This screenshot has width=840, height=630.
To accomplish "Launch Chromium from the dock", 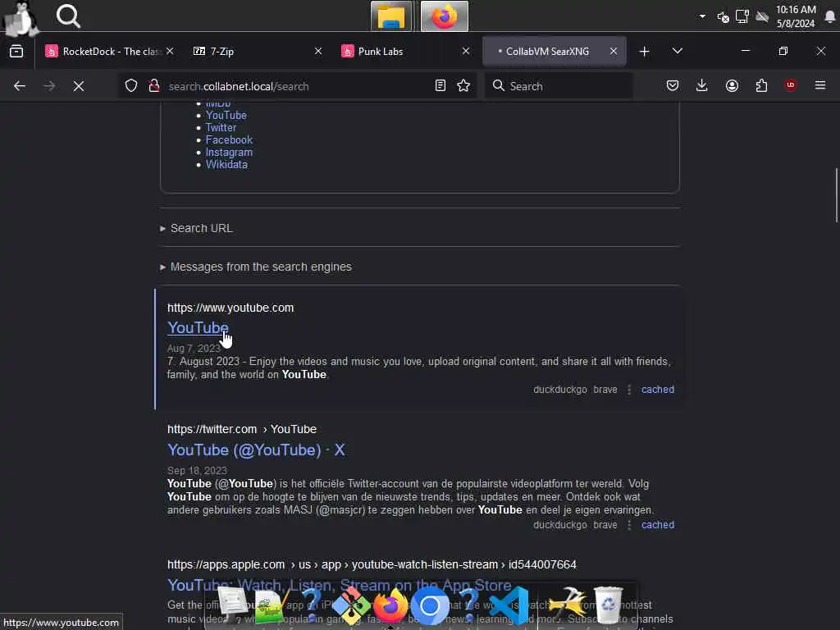I will (430, 606).
